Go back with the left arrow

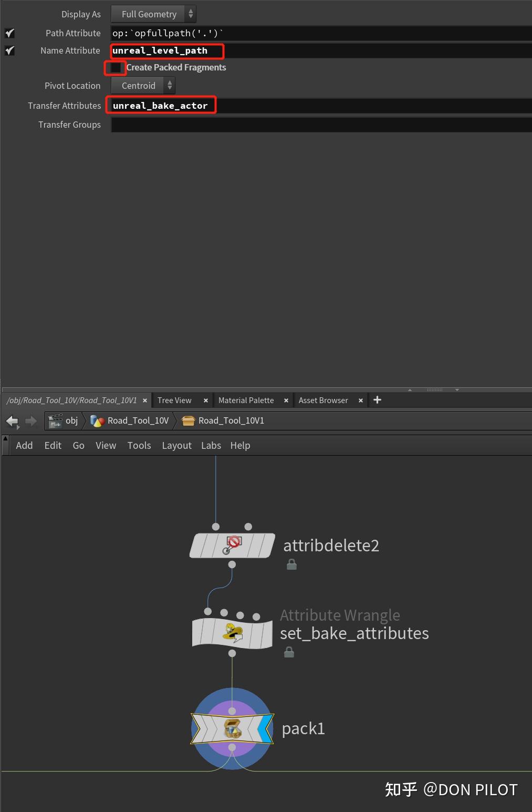click(12, 421)
